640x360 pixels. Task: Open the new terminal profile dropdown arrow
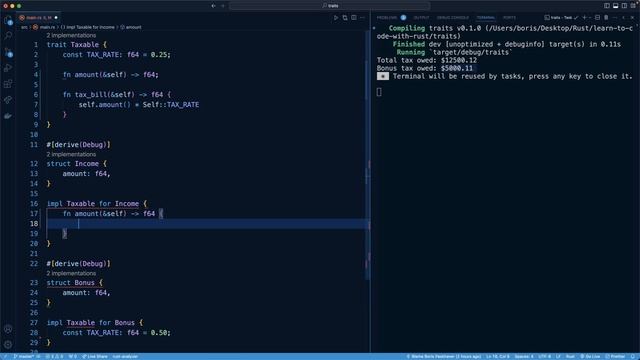click(x=590, y=18)
